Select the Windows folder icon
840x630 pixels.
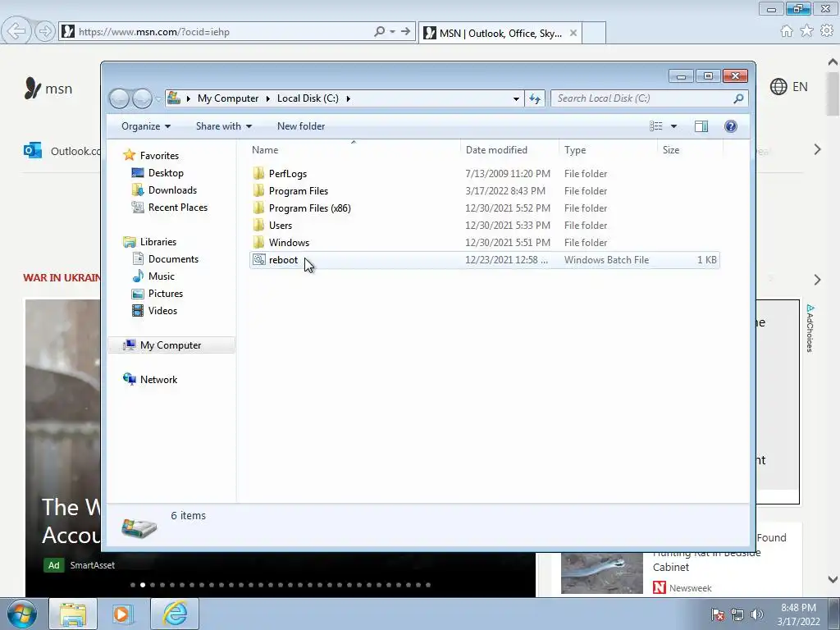[x=258, y=242]
